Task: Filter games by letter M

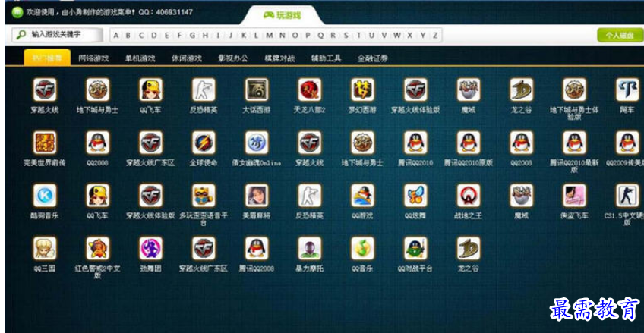Action: pyautogui.click(x=269, y=35)
